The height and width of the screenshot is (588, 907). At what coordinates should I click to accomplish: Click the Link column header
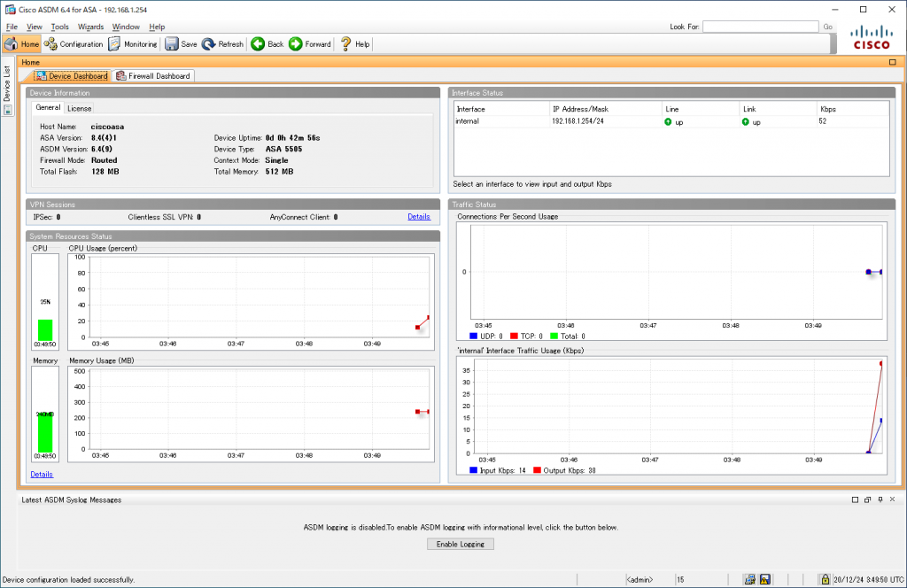(x=778, y=109)
